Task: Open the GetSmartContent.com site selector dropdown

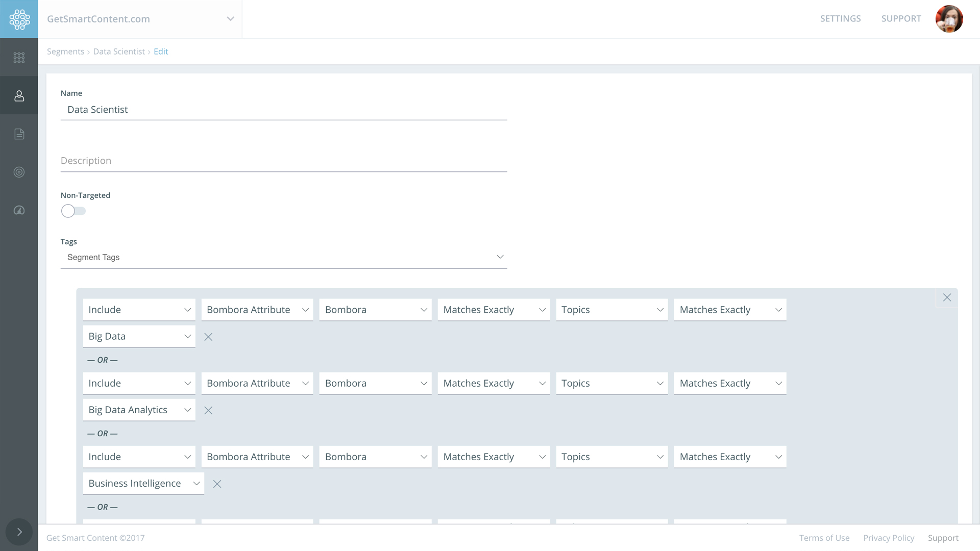Action: click(140, 19)
